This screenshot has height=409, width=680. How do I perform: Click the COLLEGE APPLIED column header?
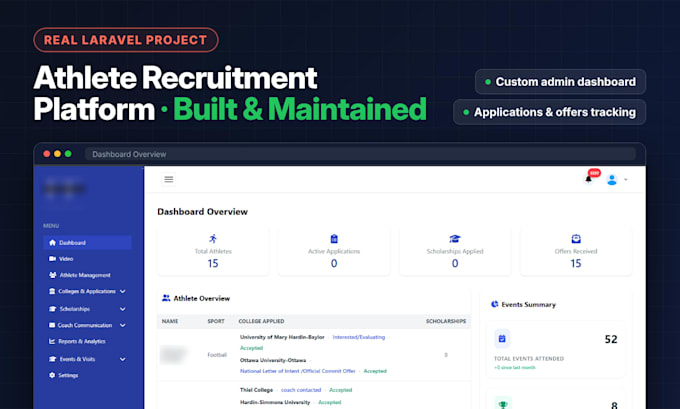pyautogui.click(x=261, y=321)
